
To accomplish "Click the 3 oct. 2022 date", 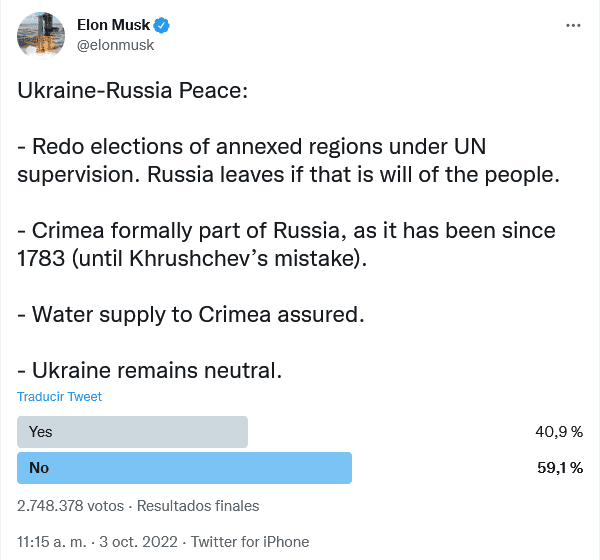I will [x=138, y=542].
